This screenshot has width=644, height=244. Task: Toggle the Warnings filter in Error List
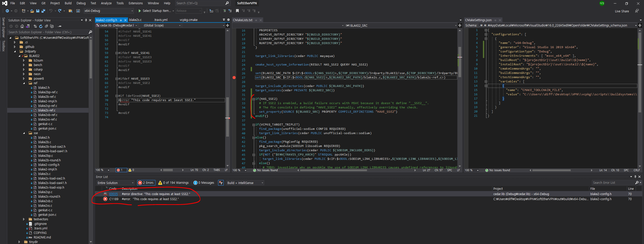[x=173, y=182]
